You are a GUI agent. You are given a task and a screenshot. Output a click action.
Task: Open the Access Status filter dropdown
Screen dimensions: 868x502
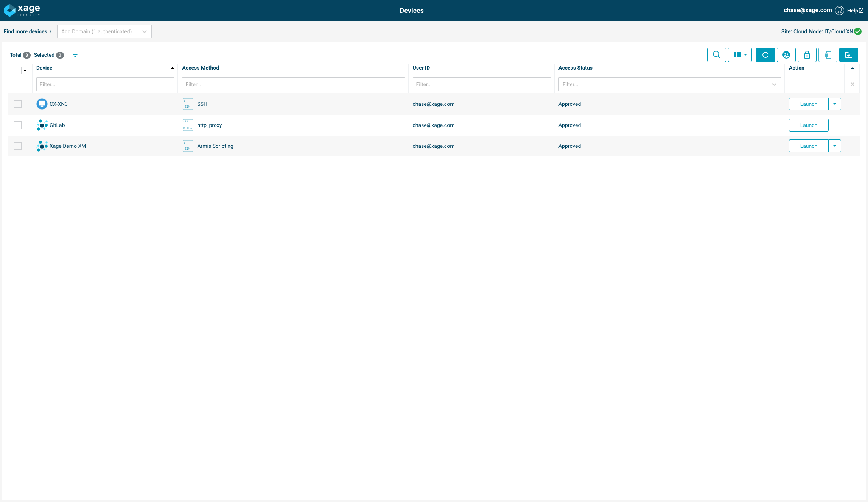[x=669, y=84]
